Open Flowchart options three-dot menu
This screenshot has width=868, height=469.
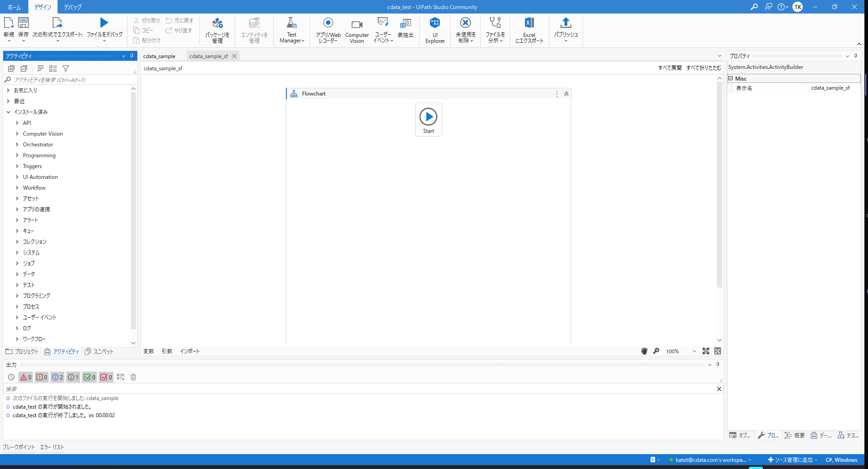[557, 94]
